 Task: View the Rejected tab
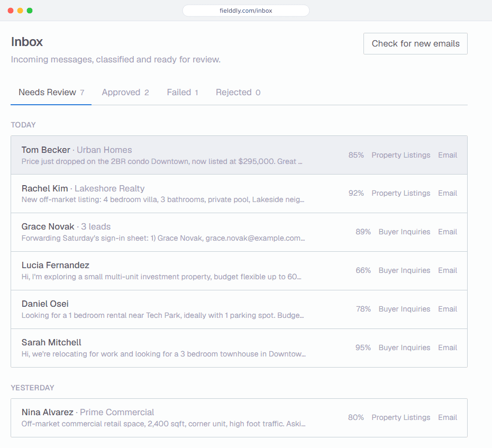coord(238,92)
